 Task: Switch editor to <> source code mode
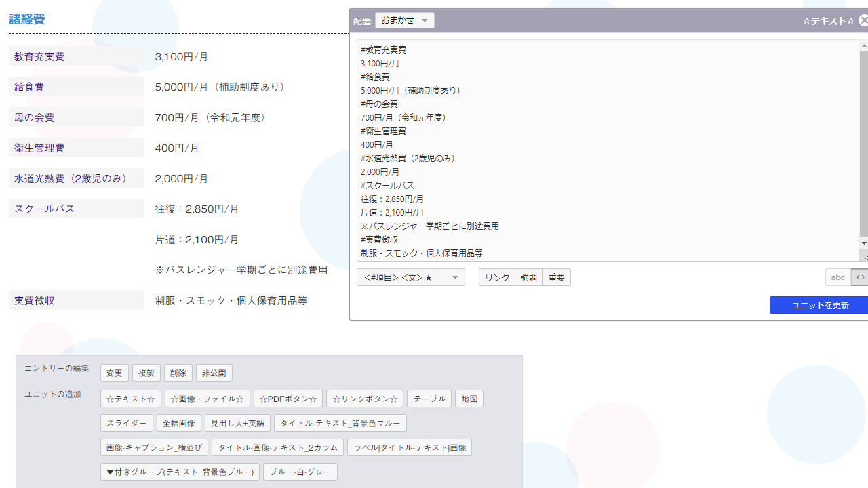[860, 277]
